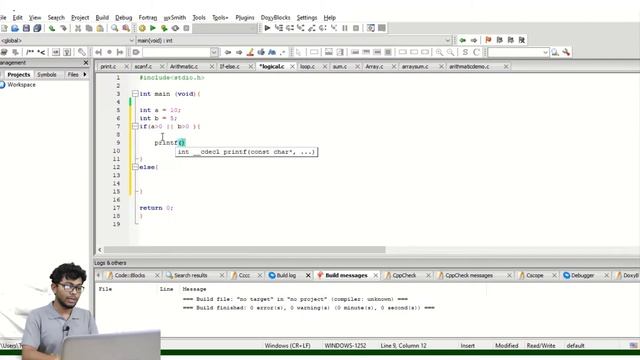Click the Rebuild icon
Image resolution: width=640 pixels, height=360 pixels.
[175, 28]
